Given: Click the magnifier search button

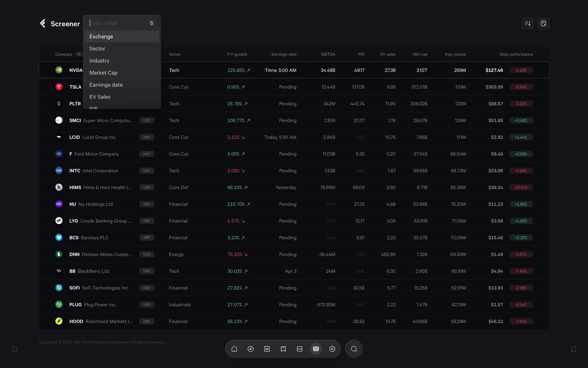Looking at the screenshot, I should [x=354, y=349].
